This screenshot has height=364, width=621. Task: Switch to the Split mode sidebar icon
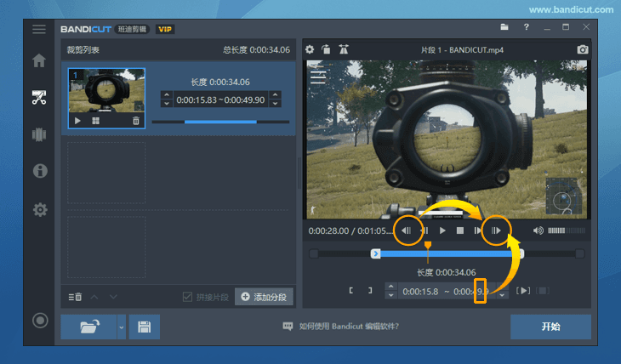pyautogui.click(x=39, y=134)
